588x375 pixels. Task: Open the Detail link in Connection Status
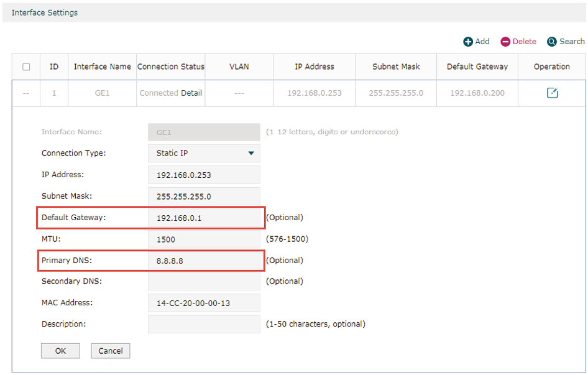[191, 93]
